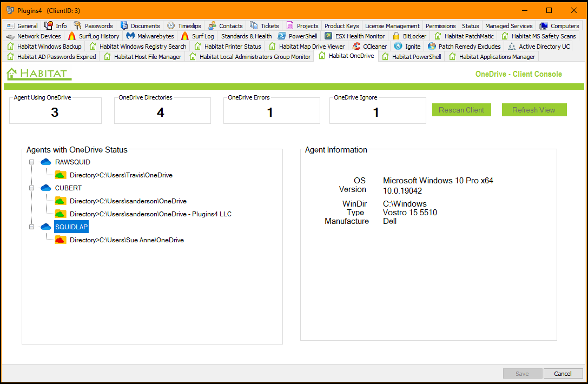Screen dimensions: 588x384
Task: Click the Habitat PowerShell house icon
Action: [x=385, y=57]
